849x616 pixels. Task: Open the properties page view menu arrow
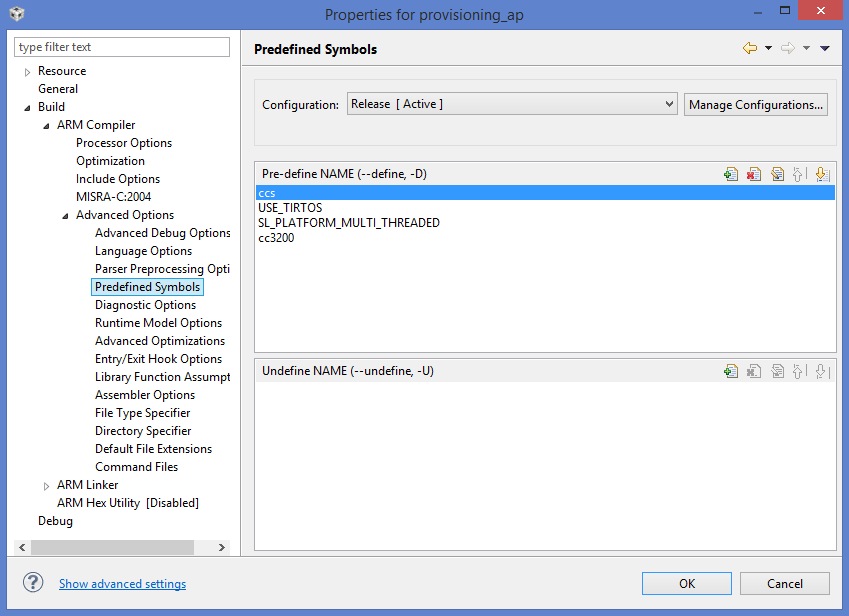pyautogui.click(x=825, y=48)
